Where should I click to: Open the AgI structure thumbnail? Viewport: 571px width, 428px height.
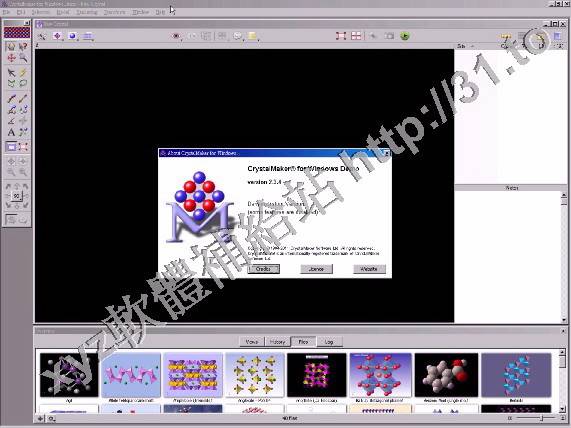pyautogui.click(x=69, y=375)
